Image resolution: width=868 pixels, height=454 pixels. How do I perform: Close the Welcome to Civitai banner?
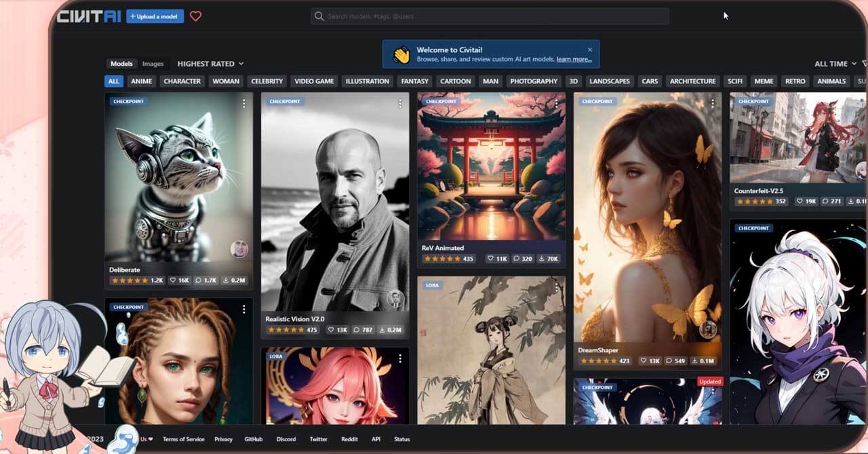590,49
